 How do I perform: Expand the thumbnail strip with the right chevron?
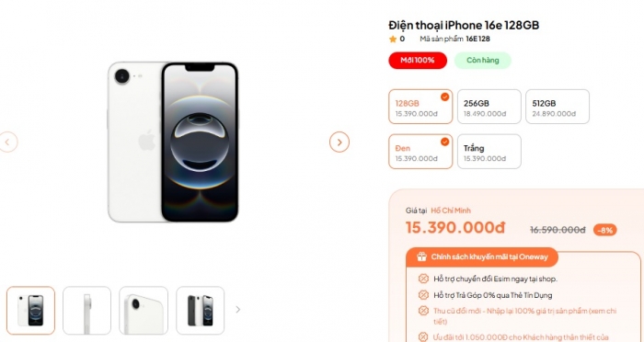pos(237,310)
